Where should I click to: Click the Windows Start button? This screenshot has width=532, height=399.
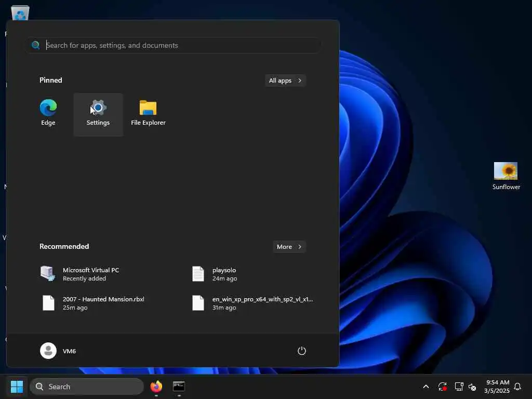click(x=17, y=387)
